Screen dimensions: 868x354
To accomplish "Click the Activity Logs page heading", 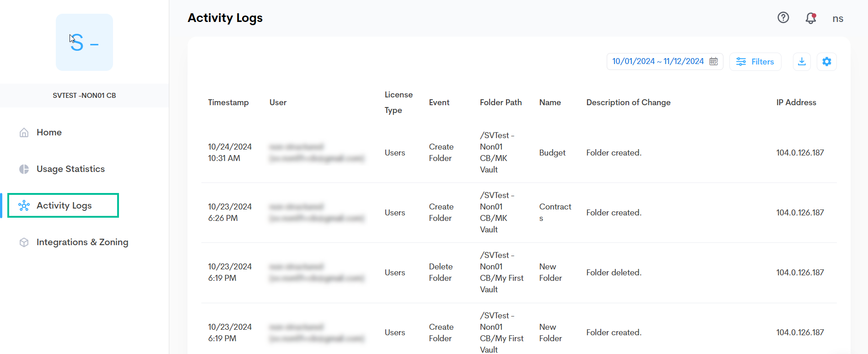I will click(x=225, y=18).
